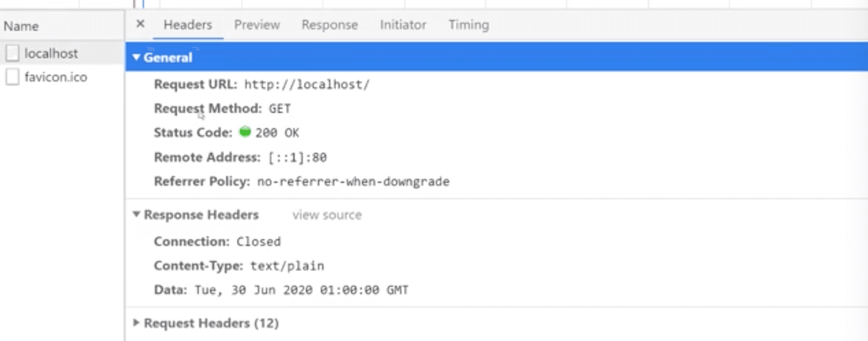Screen dimensions: 868x341
Task: Select the Initiator tab
Action: 403,25
